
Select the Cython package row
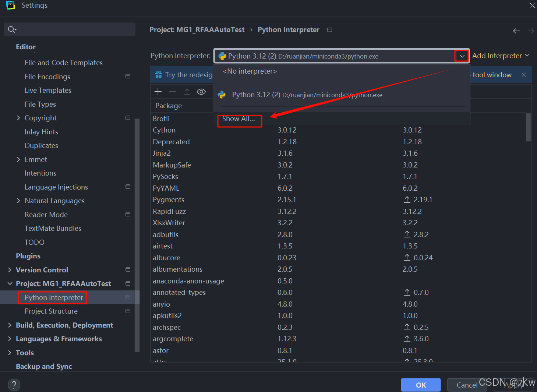[339, 130]
